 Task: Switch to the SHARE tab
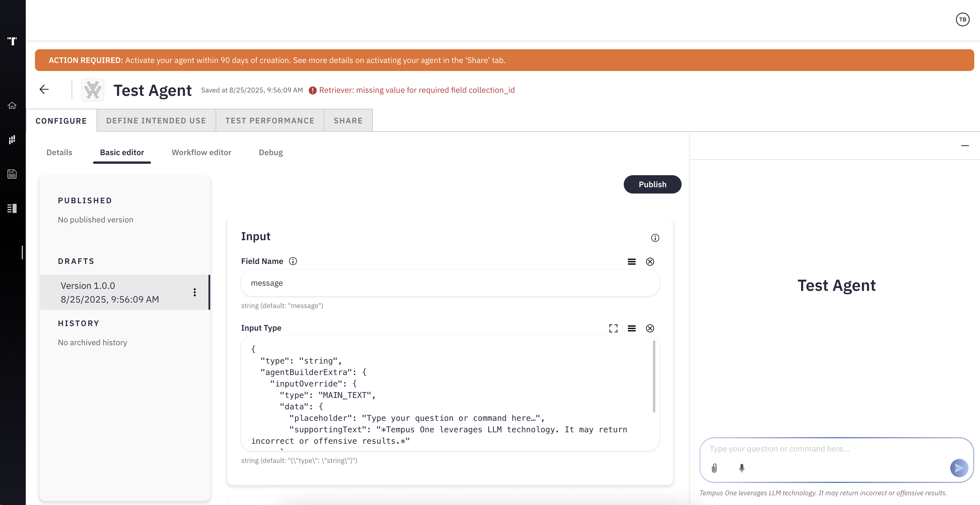tap(348, 121)
